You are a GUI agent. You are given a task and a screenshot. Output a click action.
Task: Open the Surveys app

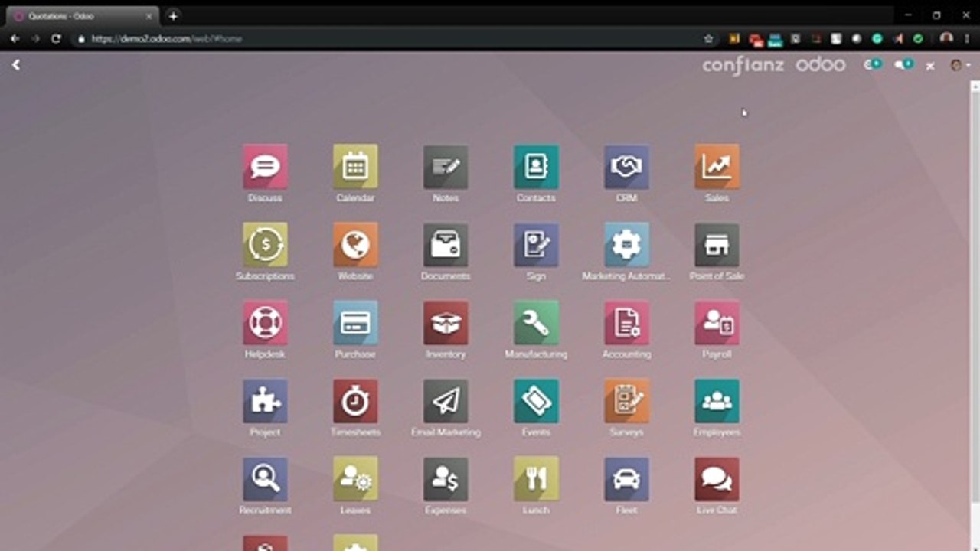coord(626,401)
